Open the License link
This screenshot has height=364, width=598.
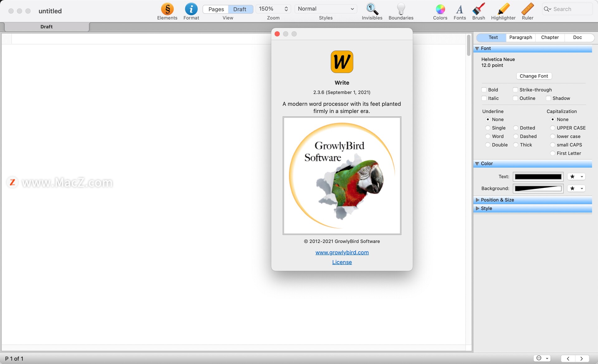[x=342, y=262]
